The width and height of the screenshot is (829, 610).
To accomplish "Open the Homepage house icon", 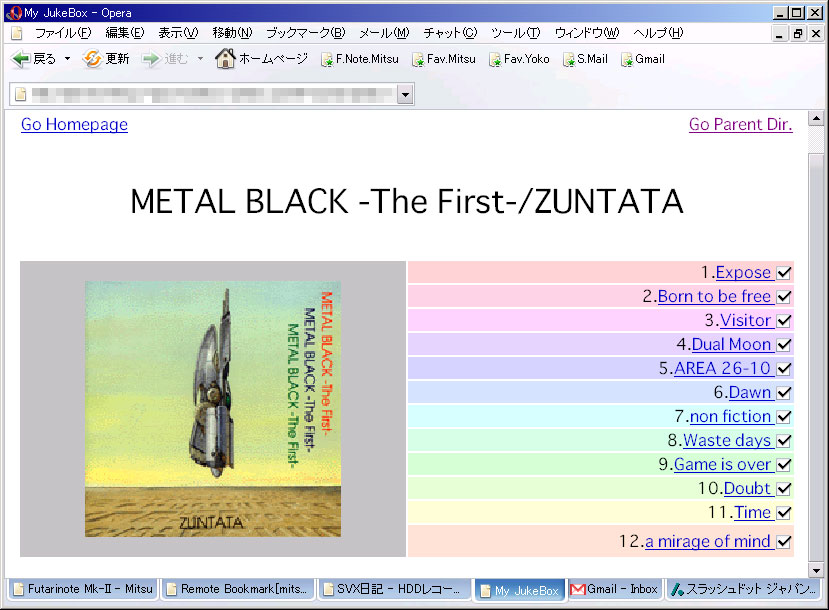I will 225,59.
